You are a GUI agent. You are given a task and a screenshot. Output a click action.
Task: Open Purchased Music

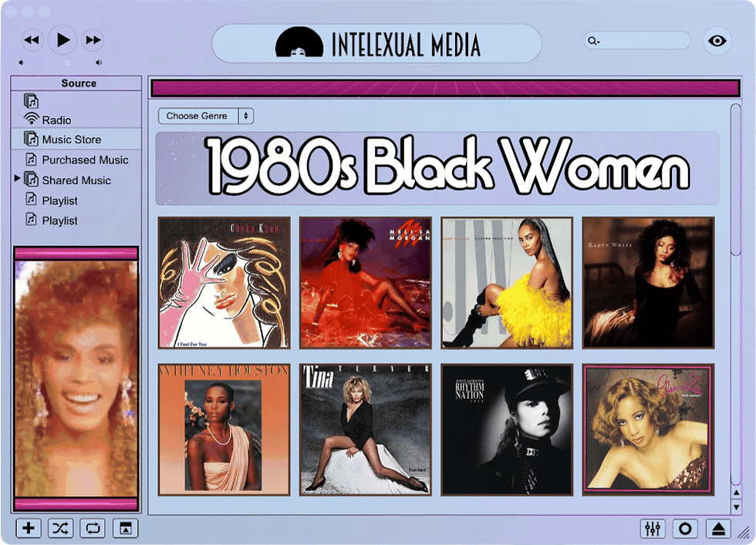(x=76, y=160)
